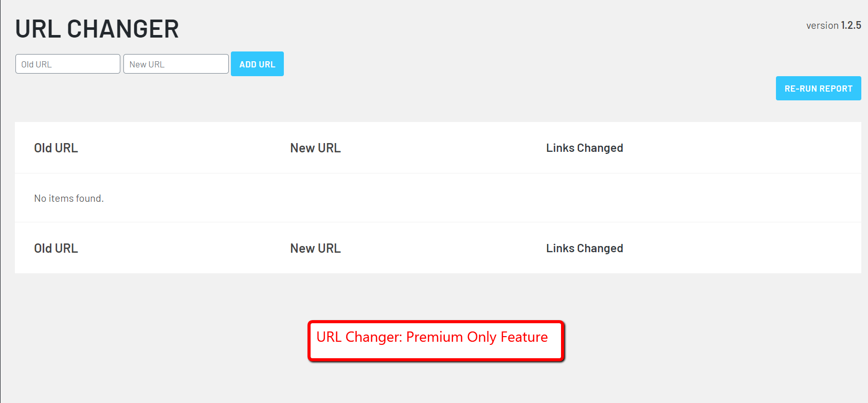The width and height of the screenshot is (868, 403).
Task: Click the header bar beside URL CHANGER
Action: (x=463, y=28)
